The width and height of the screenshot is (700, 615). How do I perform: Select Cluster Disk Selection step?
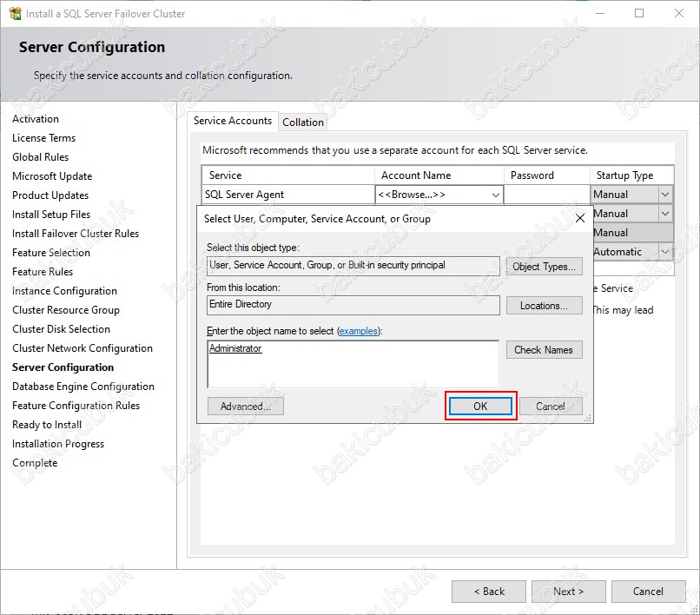(61, 329)
